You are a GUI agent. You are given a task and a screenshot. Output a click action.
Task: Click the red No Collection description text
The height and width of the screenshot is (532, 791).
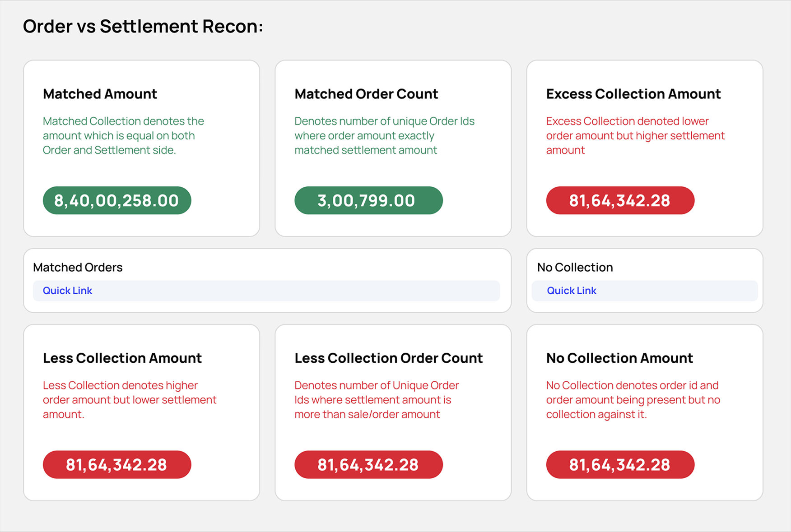click(633, 399)
